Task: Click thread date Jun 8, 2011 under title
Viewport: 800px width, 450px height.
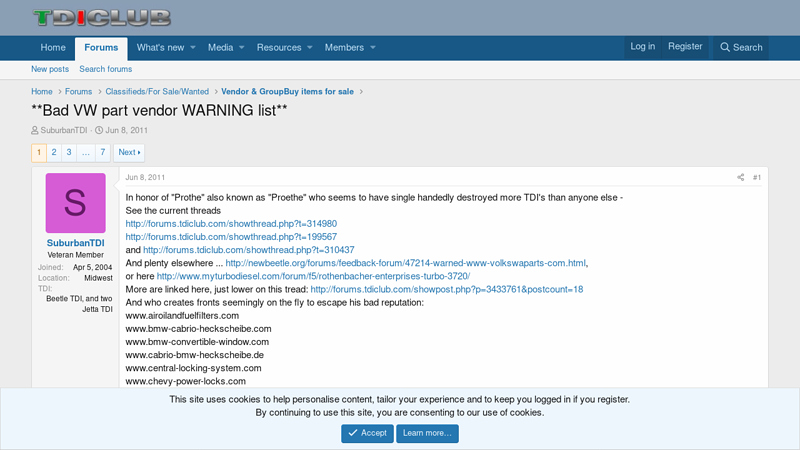Action: 127,130
